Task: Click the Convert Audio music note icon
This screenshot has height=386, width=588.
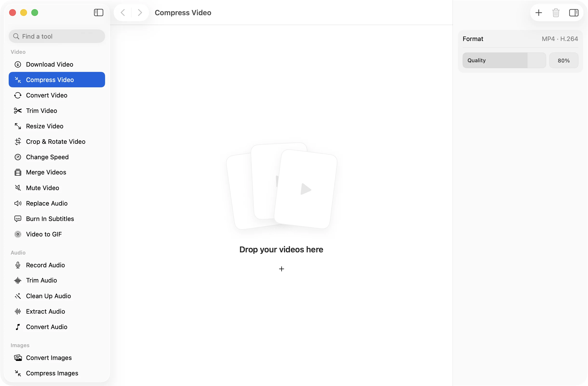Action: click(18, 327)
